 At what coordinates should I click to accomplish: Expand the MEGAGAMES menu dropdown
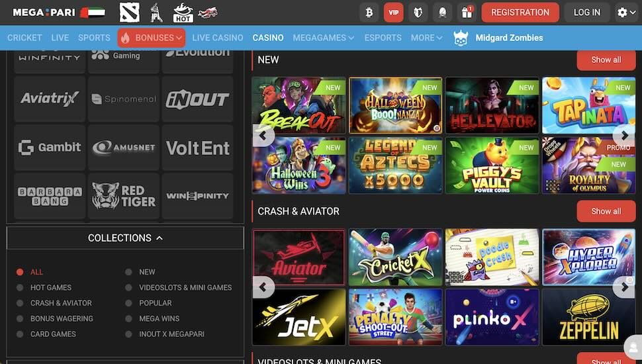pyautogui.click(x=324, y=38)
